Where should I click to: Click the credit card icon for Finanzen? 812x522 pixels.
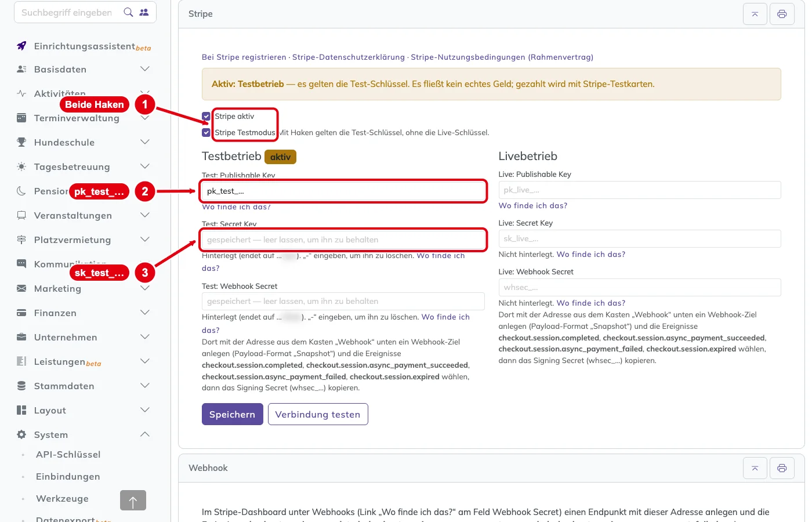coord(21,313)
